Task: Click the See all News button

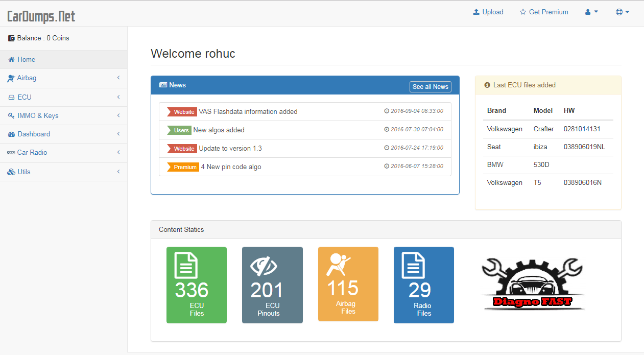Action: tap(431, 87)
